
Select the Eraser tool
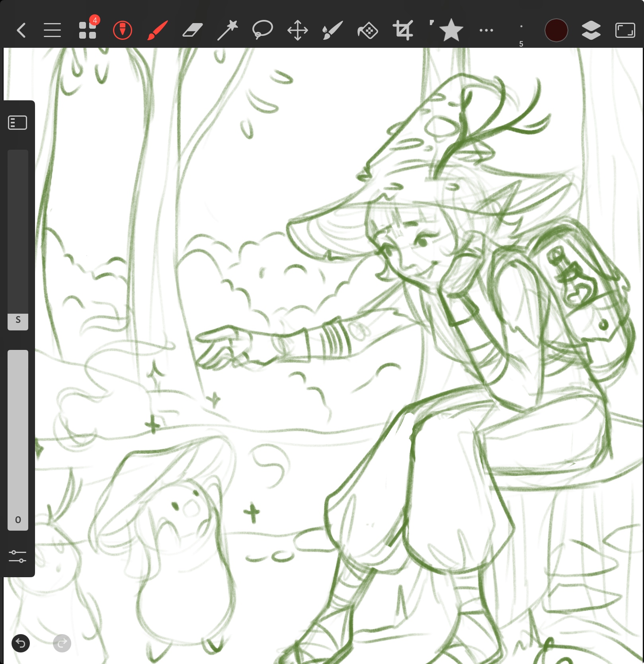point(192,30)
